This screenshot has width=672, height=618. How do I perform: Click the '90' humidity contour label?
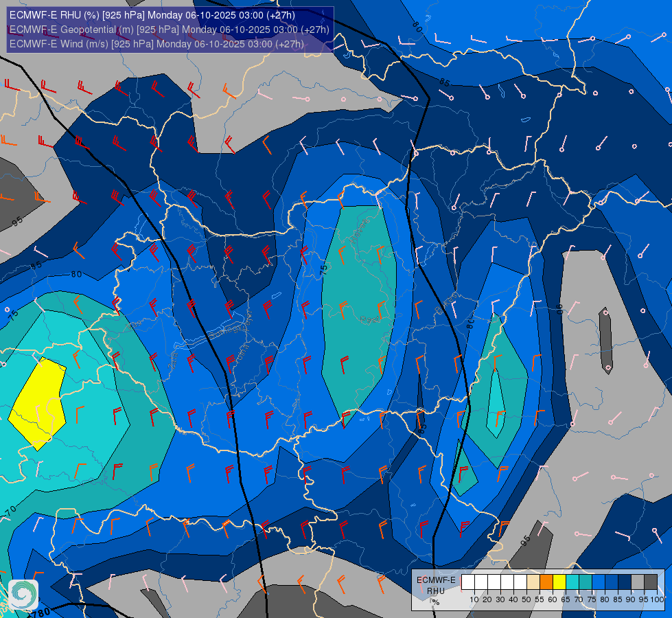(559, 309)
